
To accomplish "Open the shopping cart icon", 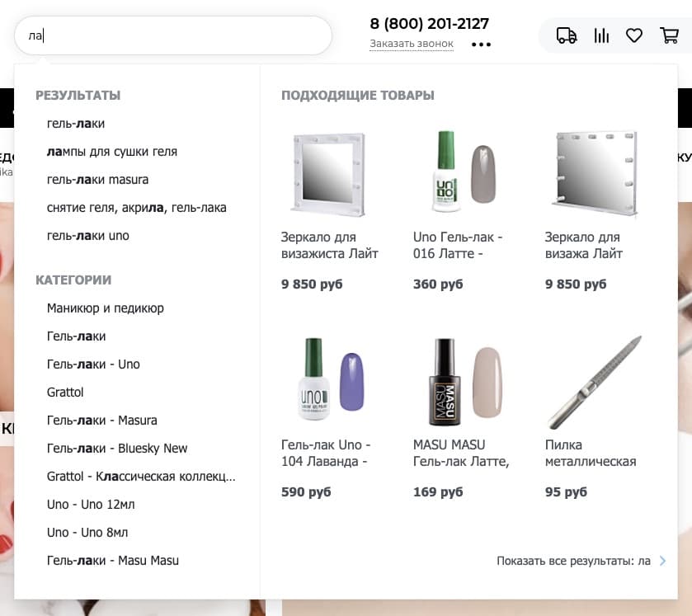I will (668, 35).
